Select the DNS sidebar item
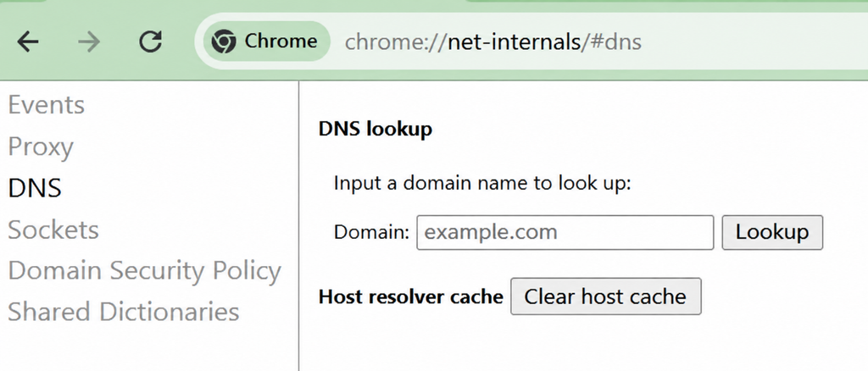 click(x=35, y=189)
